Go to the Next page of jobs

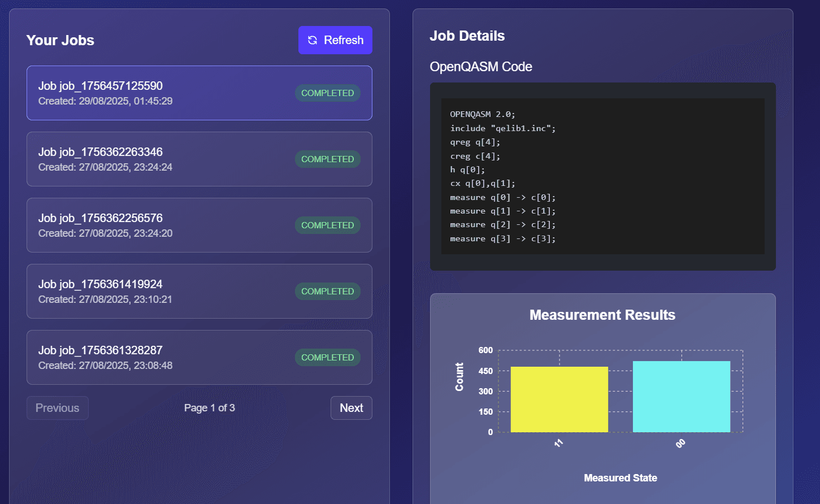click(352, 408)
